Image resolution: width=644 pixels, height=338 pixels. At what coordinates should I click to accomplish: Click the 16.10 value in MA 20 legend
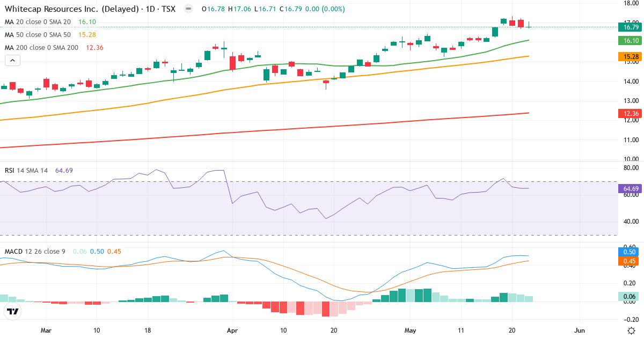point(87,22)
